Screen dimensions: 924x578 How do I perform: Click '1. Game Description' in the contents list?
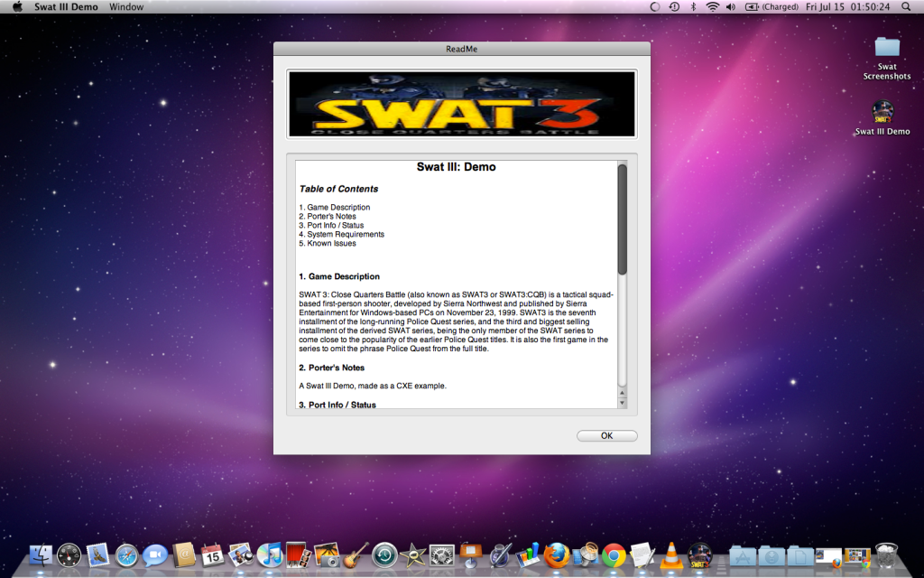(334, 207)
